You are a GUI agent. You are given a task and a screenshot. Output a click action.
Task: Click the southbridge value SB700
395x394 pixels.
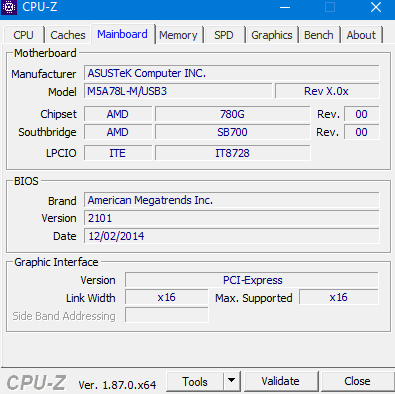232,132
